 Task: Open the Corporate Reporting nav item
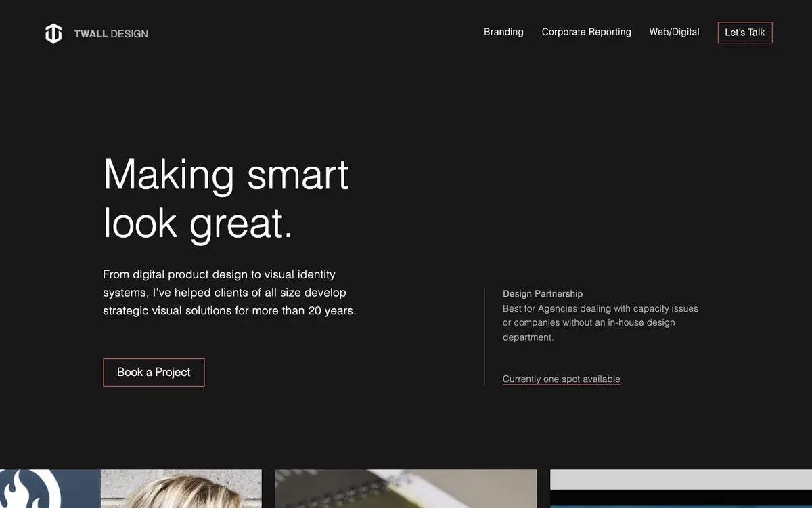tap(586, 32)
